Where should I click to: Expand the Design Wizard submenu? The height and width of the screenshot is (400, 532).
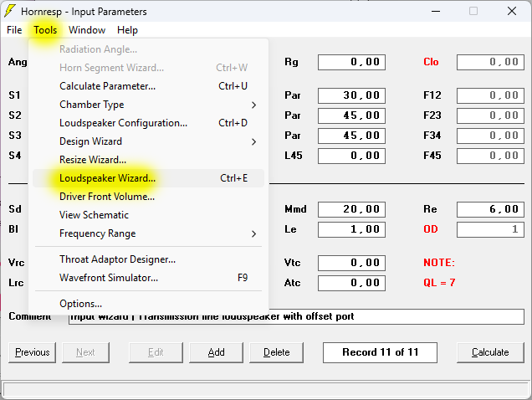(x=148, y=141)
